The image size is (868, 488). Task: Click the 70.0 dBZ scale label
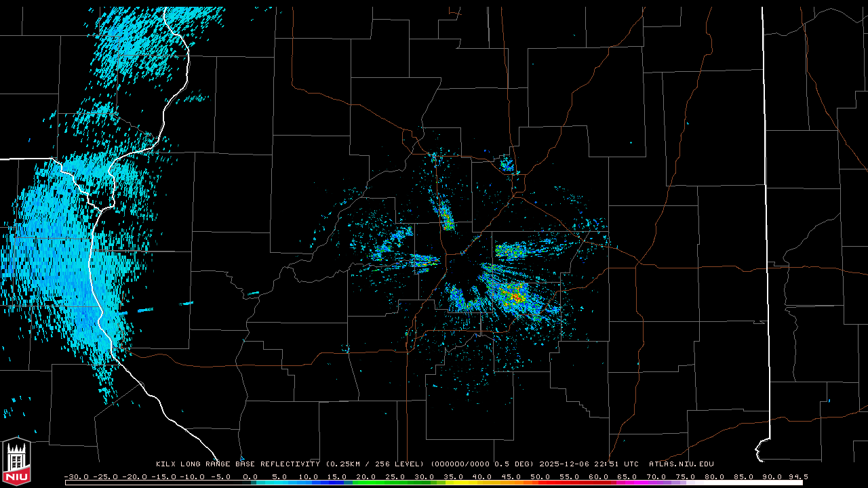tap(656, 476)
